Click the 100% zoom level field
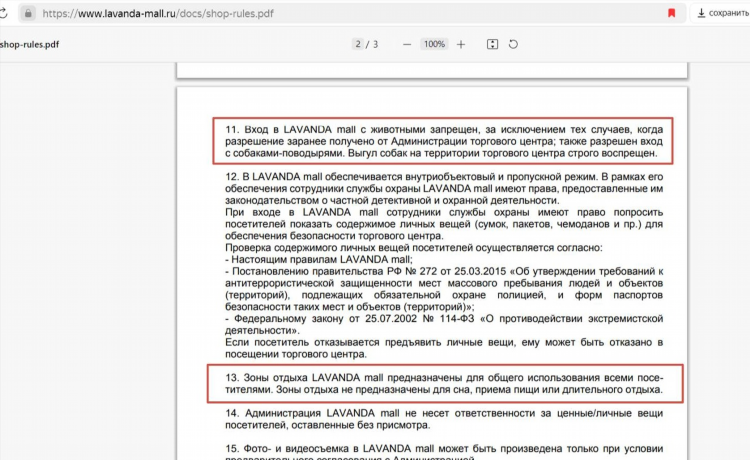 click(x=434, y=44)
